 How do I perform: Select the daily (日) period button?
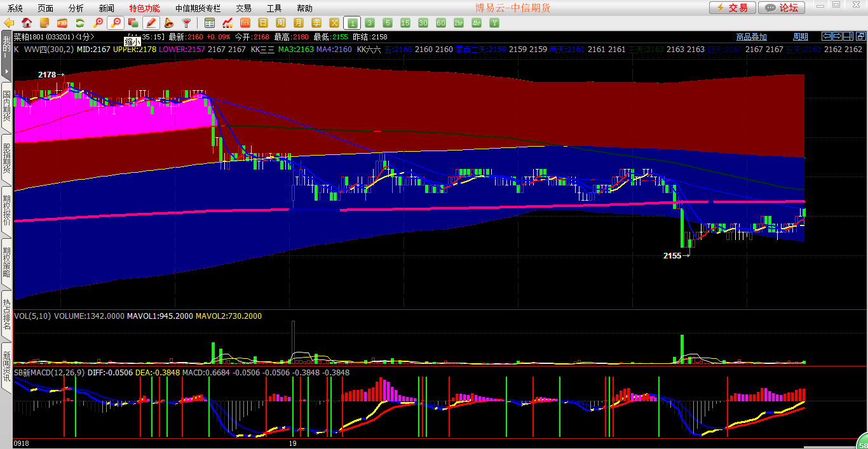(x=263, y=23)
